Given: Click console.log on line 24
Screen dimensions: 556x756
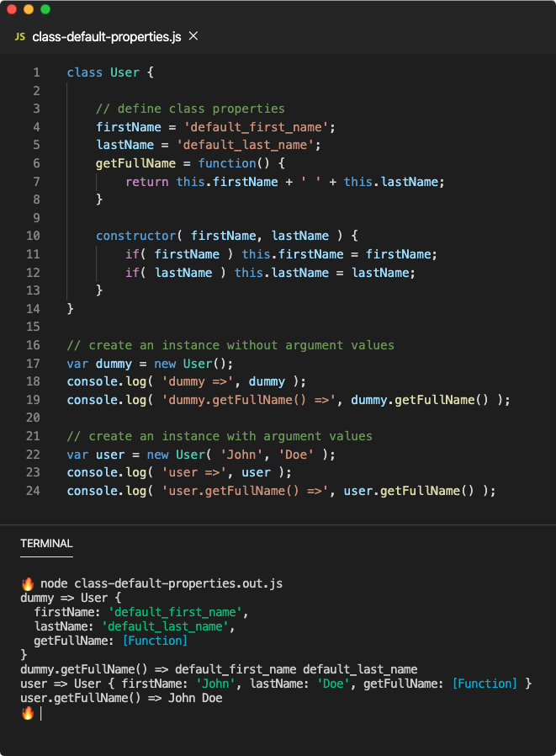Looking at the screenshot, I should coord(104,491).
